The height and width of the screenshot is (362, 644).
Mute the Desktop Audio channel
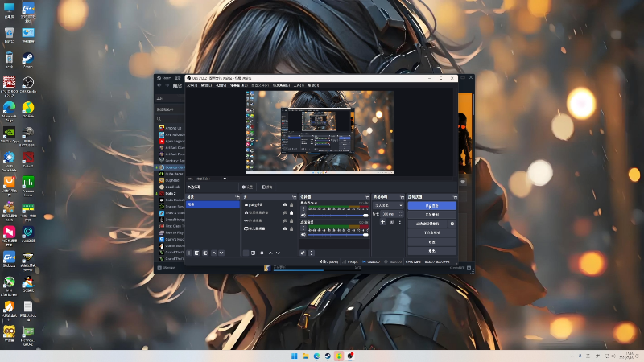(x=303, y=234)
